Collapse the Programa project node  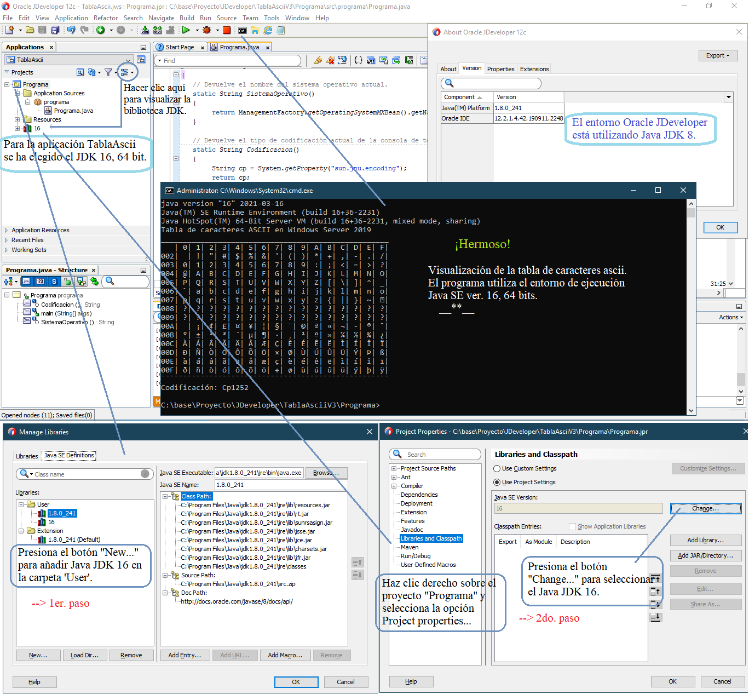click(x=7, y=84)
